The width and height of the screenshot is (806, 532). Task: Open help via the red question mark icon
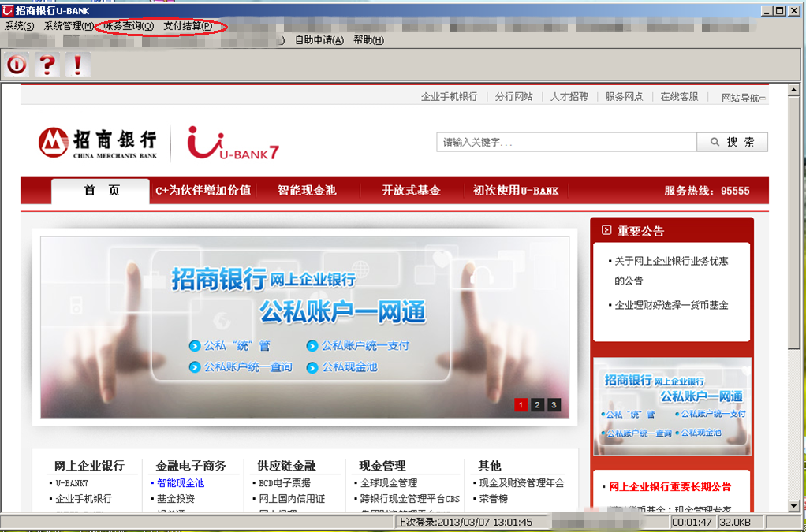tap(47, 65)
